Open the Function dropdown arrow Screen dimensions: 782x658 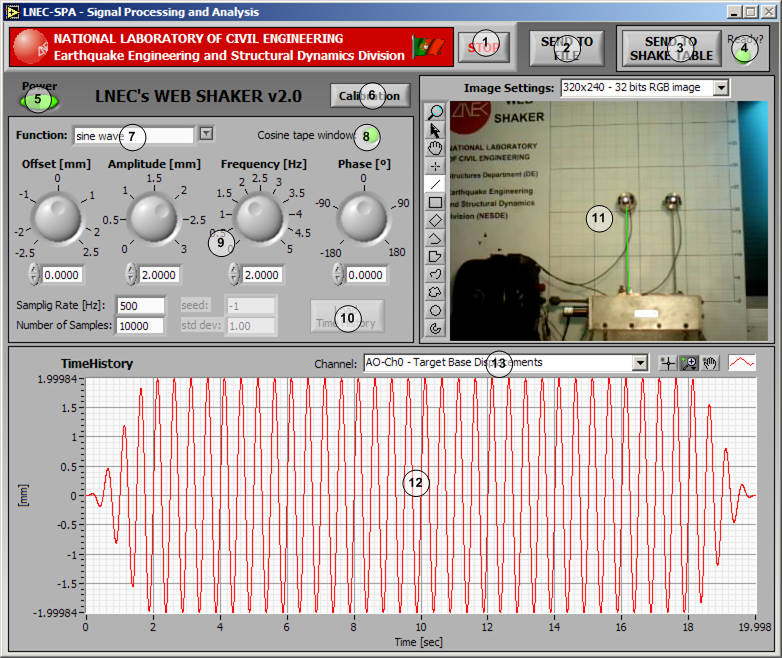coord(206,134)
